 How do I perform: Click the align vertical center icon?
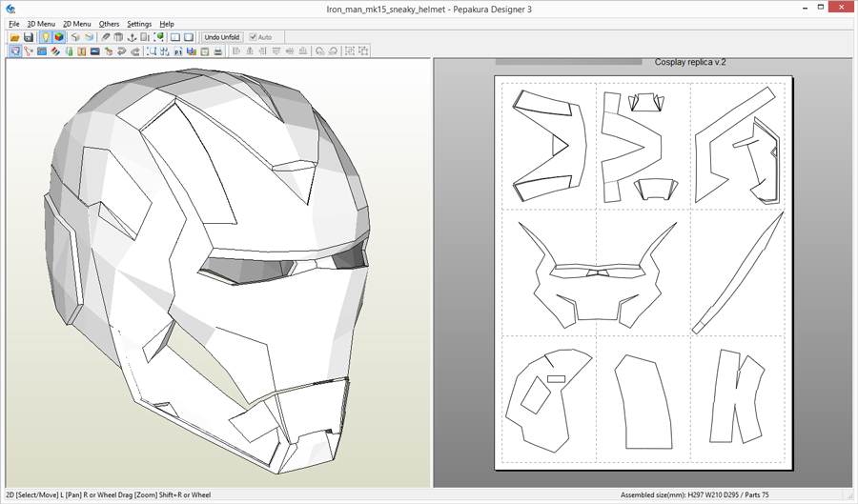point(290,51)
